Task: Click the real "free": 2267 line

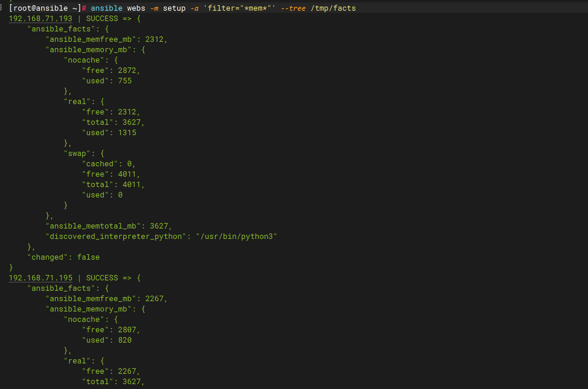Action: (x=111, y=371)
